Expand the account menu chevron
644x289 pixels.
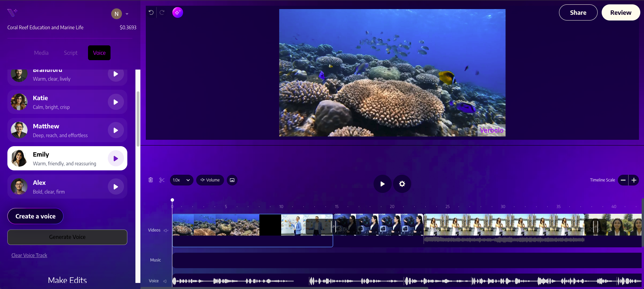[127, 14]
